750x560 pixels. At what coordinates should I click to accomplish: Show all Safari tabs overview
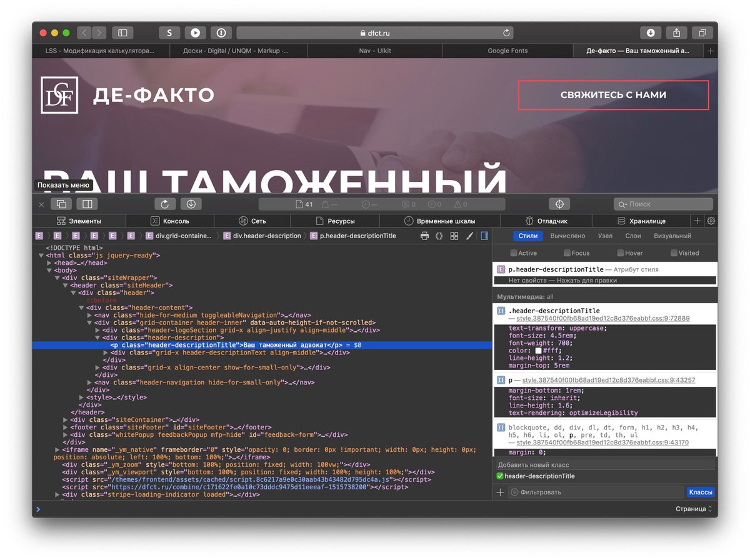(x=702, y=32)
